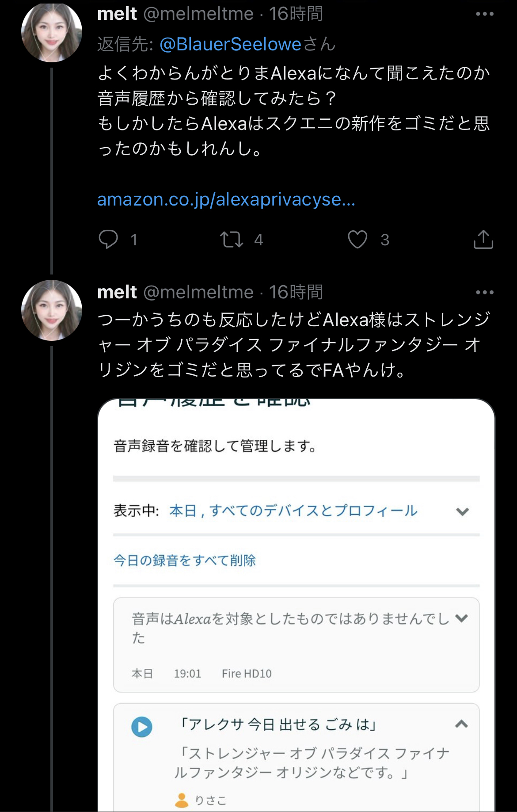Open the amazon.co.jp/alexaprivacyse link

226,200
